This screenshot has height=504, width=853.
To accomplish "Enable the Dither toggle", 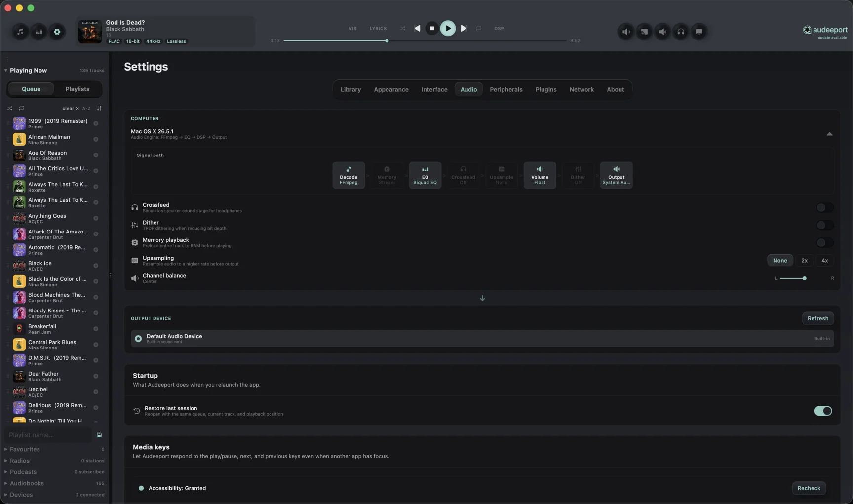I will pyautogui.click(x=824, y=226).
